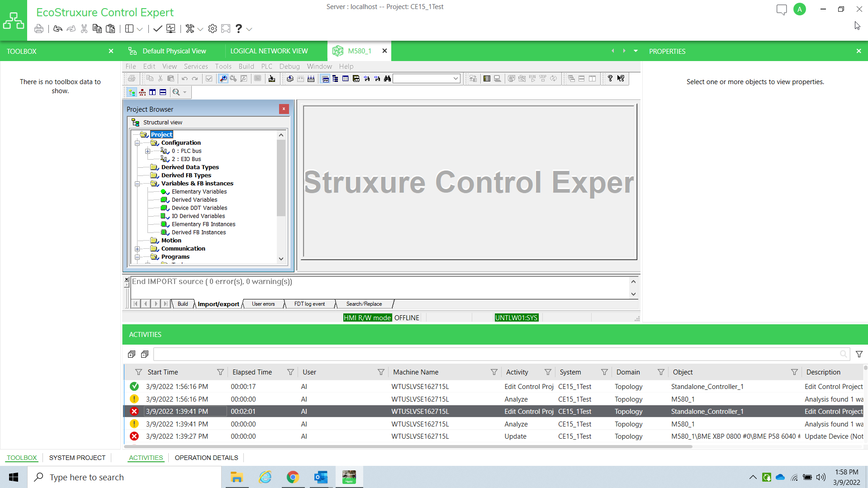Switch to LOGICAL NETWORK VIEW tab
This screenshot has height=488, width=868.
click(269, 51)
